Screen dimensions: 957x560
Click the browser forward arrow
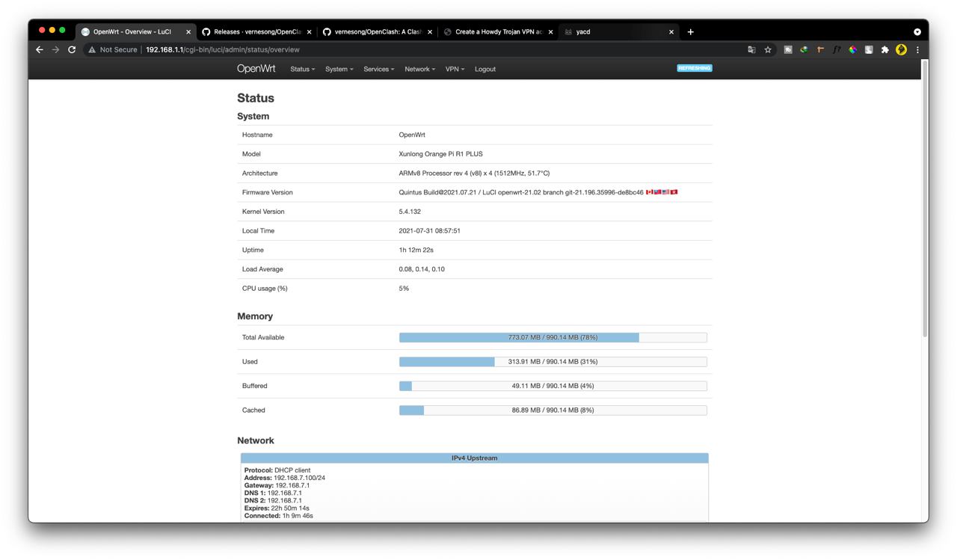click(x=55, y=49)
